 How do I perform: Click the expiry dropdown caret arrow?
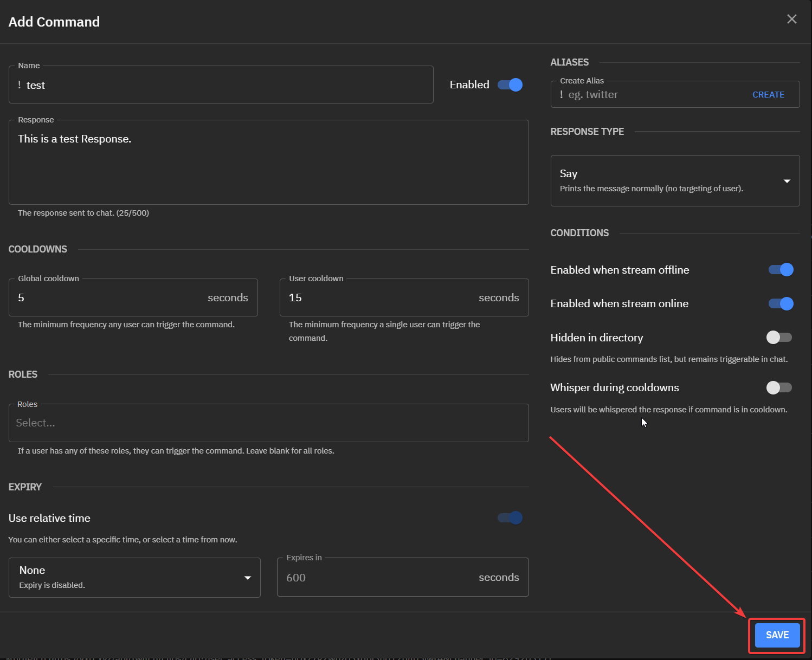click(248, 578)
